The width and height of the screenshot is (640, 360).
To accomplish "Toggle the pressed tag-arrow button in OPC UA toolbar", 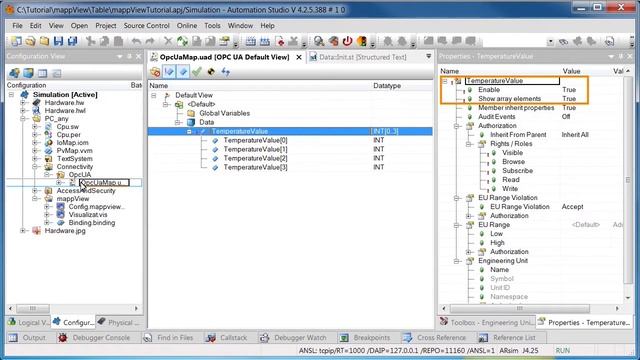I will (169, 72).
